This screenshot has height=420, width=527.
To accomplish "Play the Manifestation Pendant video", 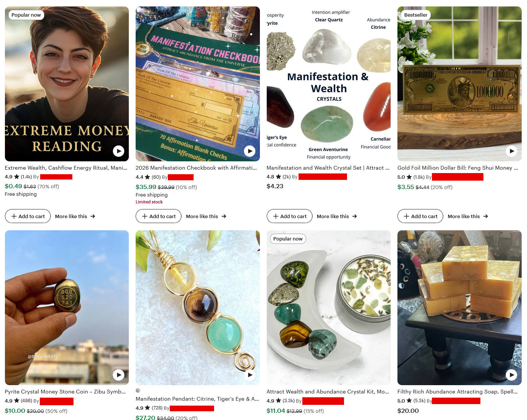I will (249, 375).
